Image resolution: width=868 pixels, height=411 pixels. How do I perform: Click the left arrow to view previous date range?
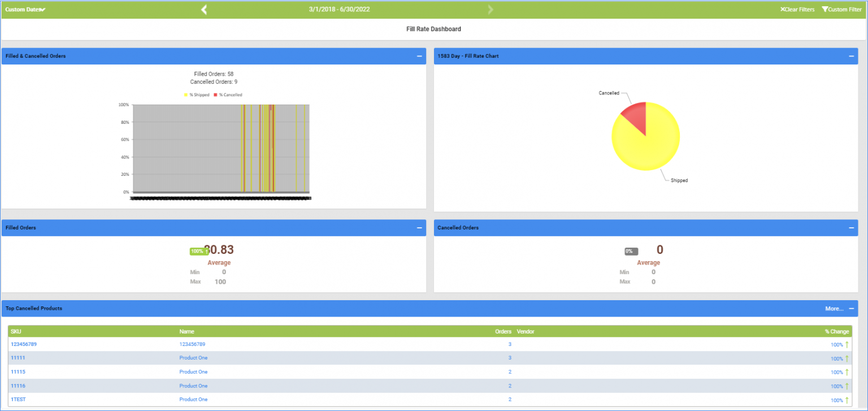203,9
